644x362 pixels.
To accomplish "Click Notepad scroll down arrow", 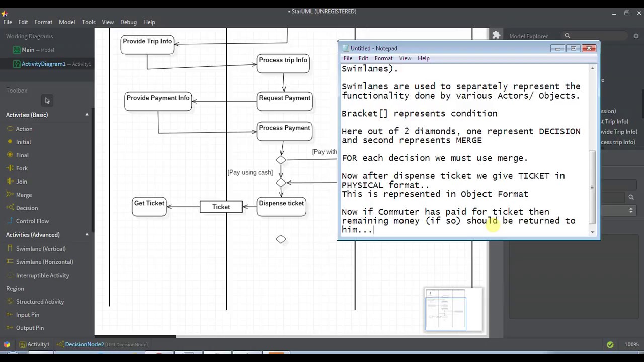I will coord(592,232).
